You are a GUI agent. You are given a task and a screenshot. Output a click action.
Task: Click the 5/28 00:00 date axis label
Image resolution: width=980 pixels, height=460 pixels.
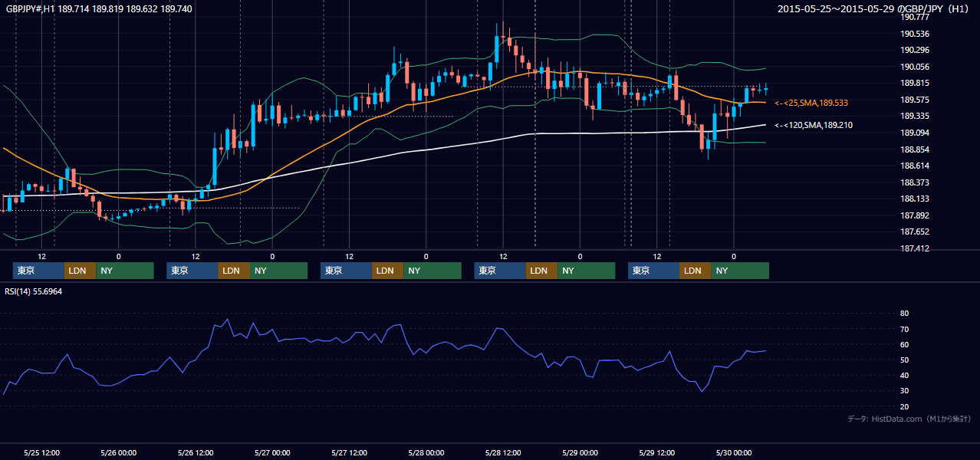point(426,453)
